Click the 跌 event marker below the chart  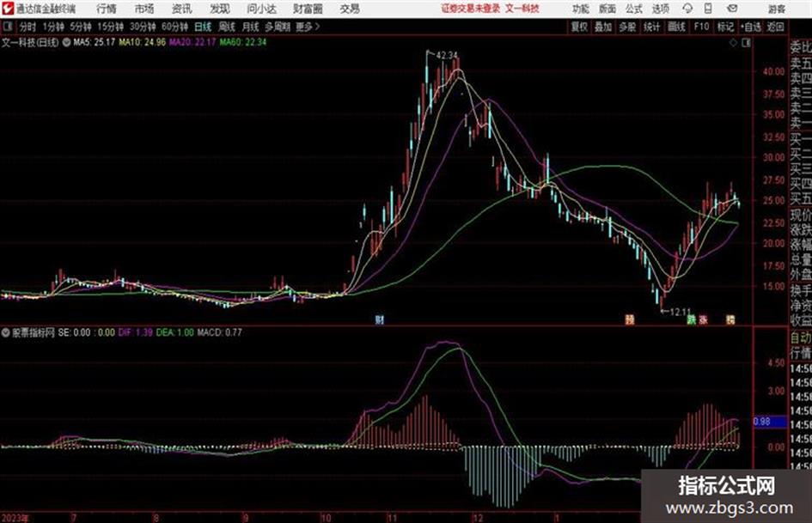click(x=691, y=319)
